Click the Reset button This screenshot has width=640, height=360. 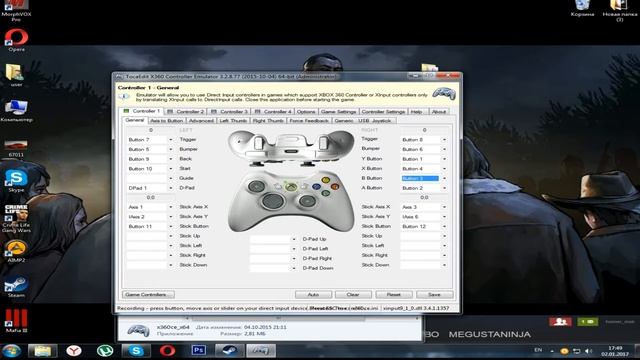pyautogui.click(x=393, y=294)
